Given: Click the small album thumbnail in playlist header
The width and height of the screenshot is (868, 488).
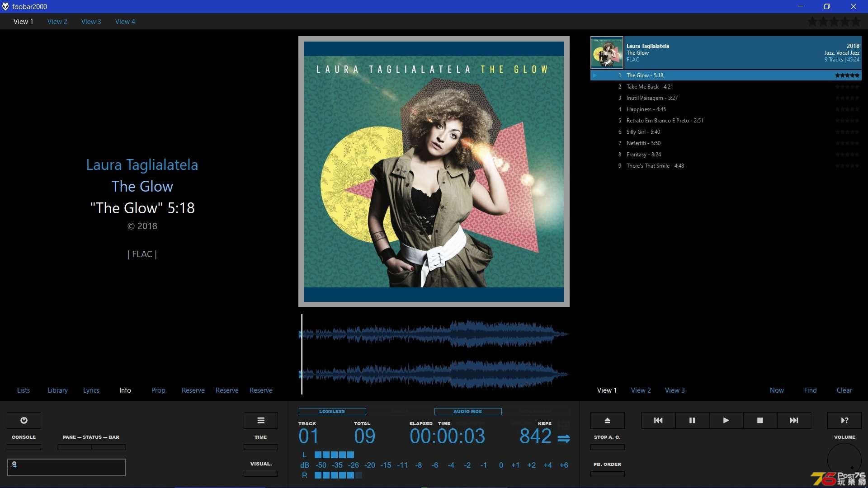Looking at the screenshot, I should (x=607, y=53).
